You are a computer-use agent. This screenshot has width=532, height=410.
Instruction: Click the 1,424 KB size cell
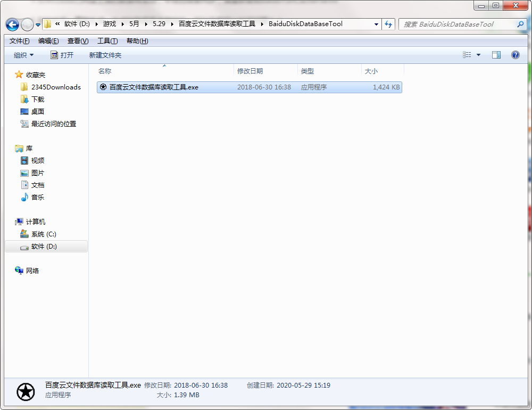[x=386, y=87]
